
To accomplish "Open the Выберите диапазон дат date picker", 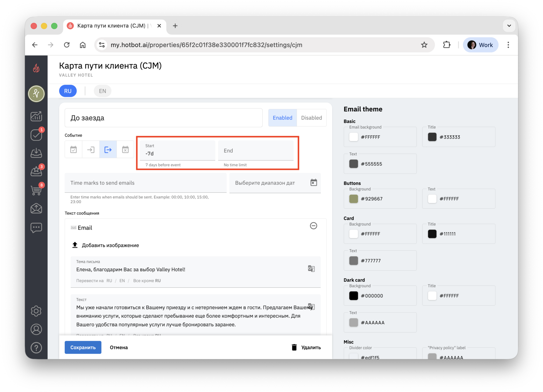I will click(275, 183).
